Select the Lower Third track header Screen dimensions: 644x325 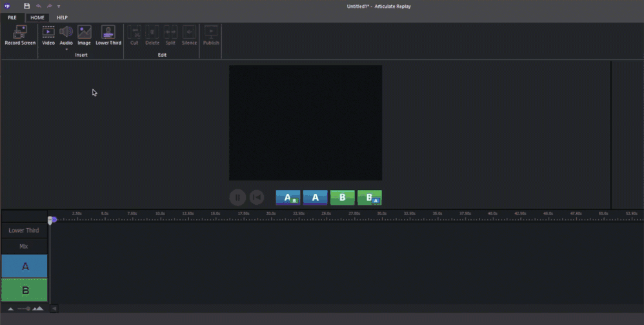tap(24, 231)
